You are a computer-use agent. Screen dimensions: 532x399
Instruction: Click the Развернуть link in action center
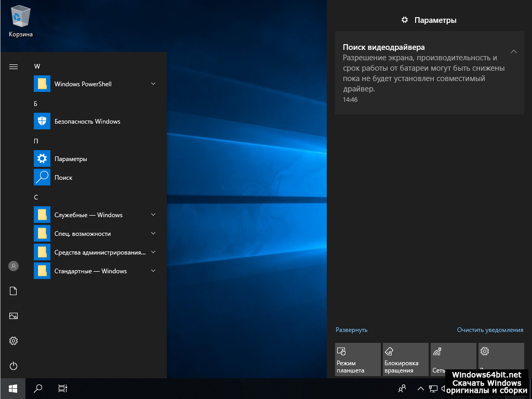click(351, 330)
